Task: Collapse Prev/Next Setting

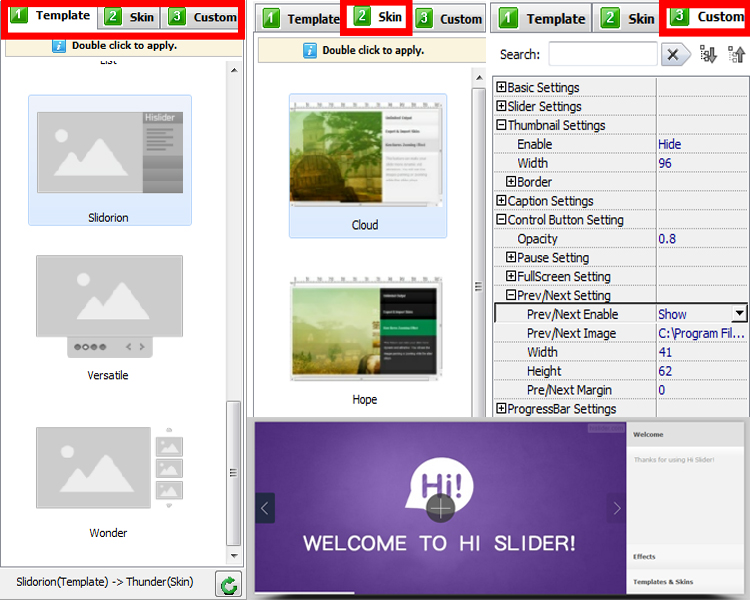Action: tap(511, 295)
